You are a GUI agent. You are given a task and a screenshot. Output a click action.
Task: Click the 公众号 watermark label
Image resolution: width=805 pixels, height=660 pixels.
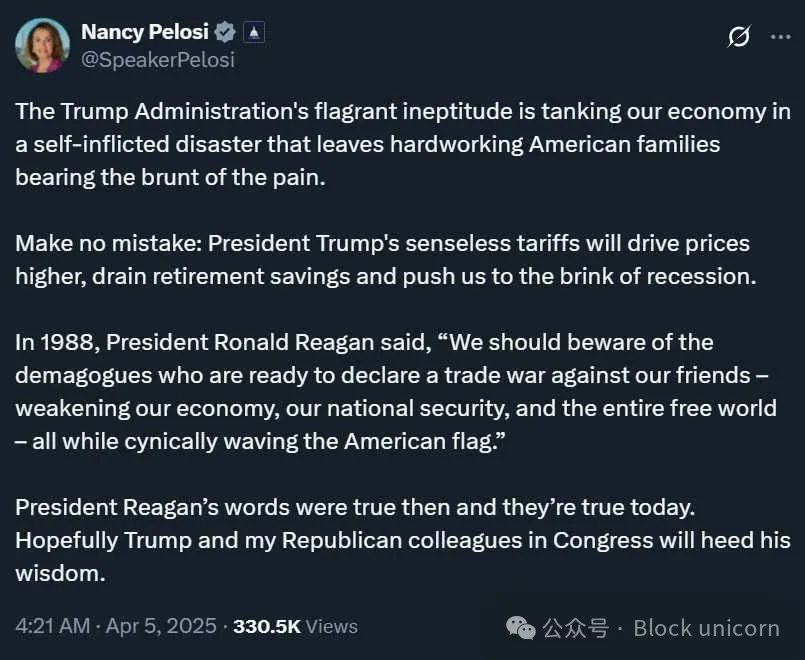(x=575, y=628)
